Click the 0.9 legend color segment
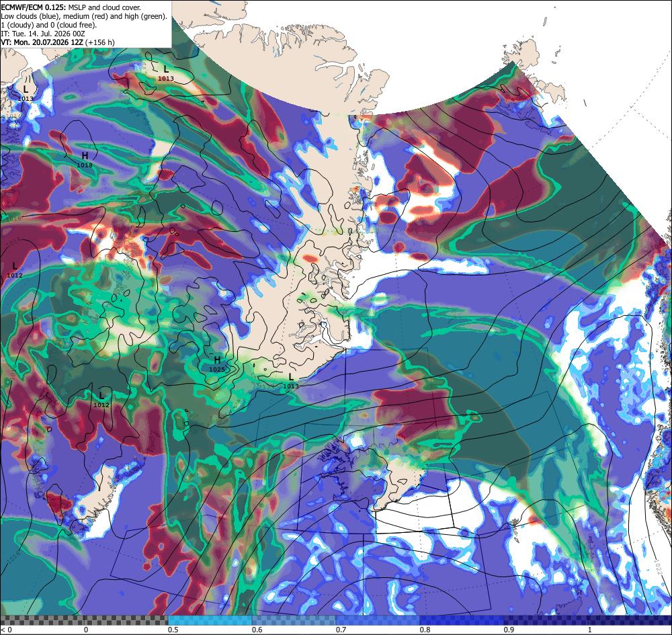The width and height of the screenshot is (672, 635). pyautogui.click(x=544, y=620)
